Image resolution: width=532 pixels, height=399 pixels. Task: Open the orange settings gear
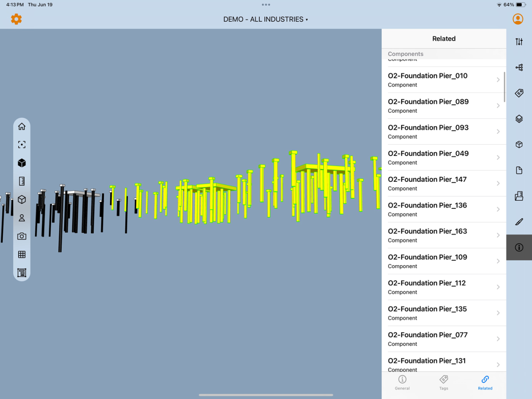point(16,19)
